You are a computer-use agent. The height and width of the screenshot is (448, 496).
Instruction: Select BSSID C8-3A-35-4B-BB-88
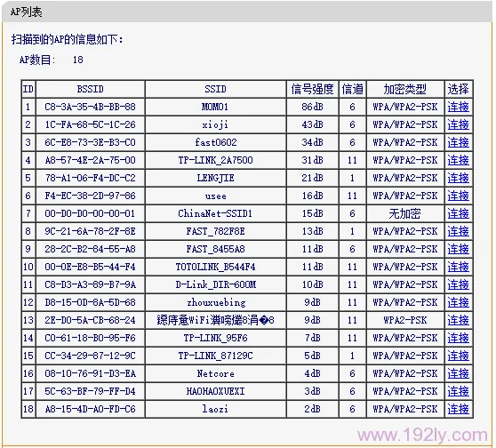(90, 107)
